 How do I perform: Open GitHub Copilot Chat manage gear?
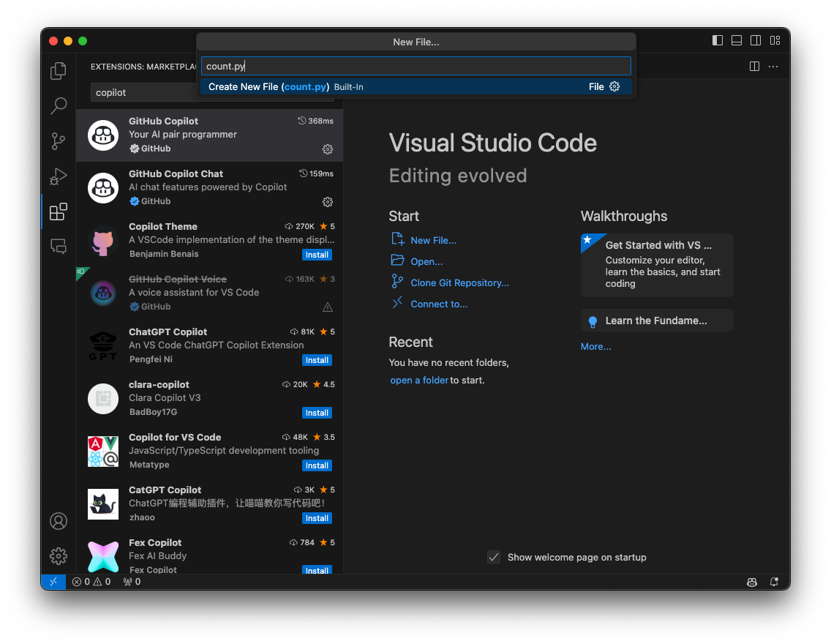pos(328,202)
